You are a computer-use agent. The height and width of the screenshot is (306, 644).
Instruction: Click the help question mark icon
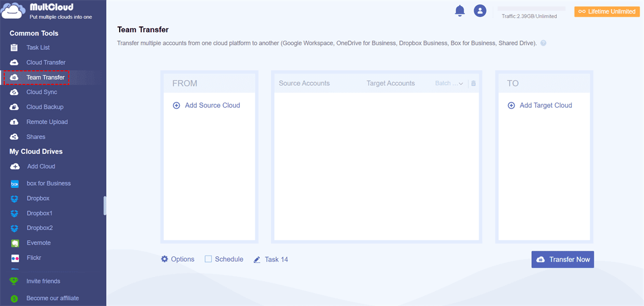coord(543,43)
